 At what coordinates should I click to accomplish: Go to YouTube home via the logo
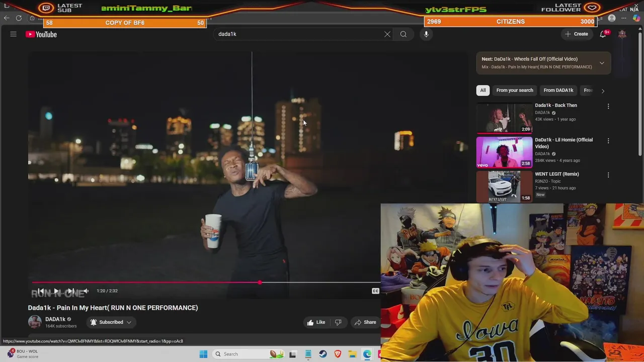click(41, 34)
